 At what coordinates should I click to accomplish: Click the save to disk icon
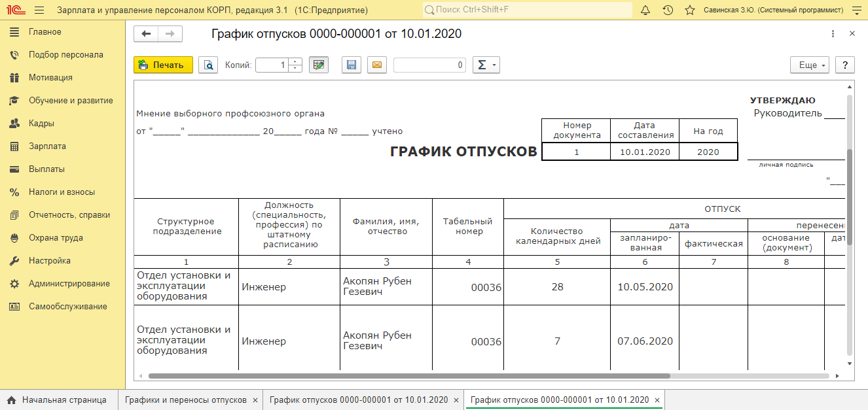tap(352, 65)
